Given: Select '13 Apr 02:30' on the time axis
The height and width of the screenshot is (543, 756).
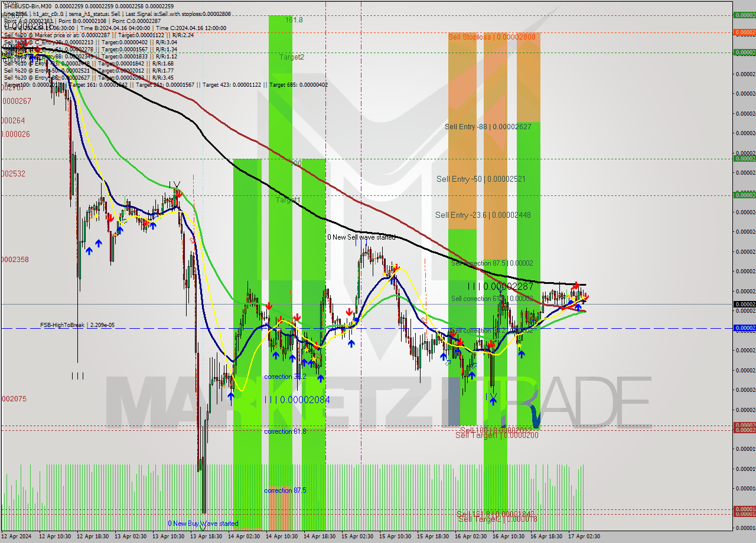Looking at the screenshot, I should click(x=130, y=537).
